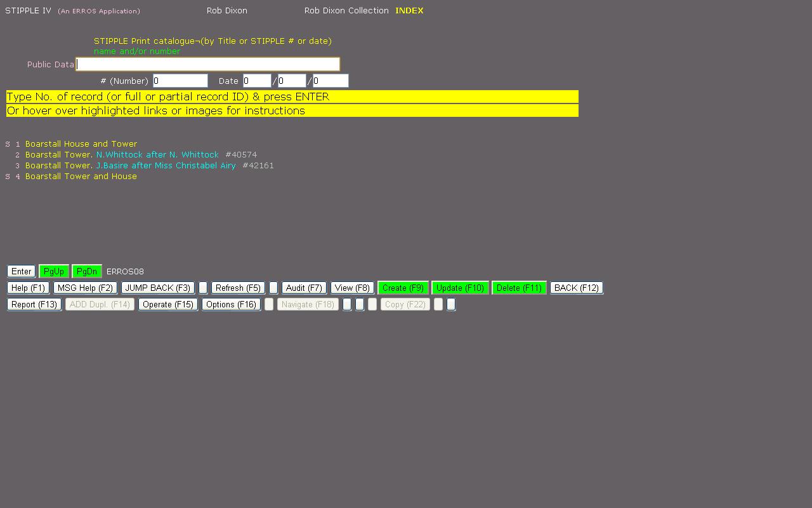Focus the Public Data text field
Image resolution: width=812 pixels, height=508 pixels.
click(x=208, y=64)
